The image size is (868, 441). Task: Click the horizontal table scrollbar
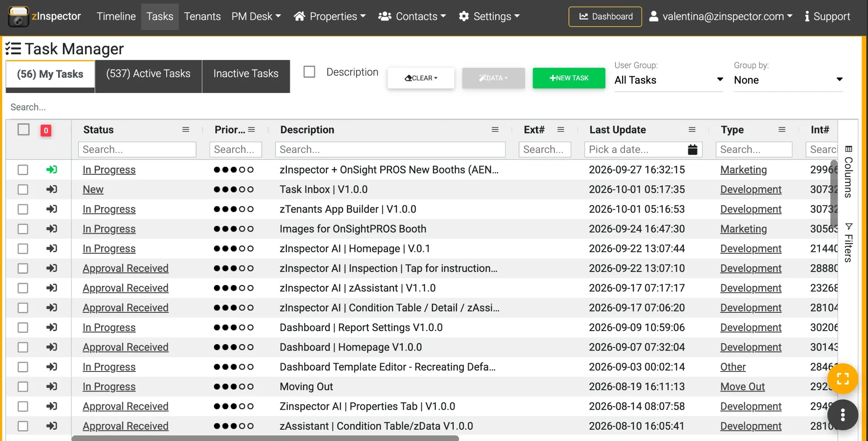point(265,438)
